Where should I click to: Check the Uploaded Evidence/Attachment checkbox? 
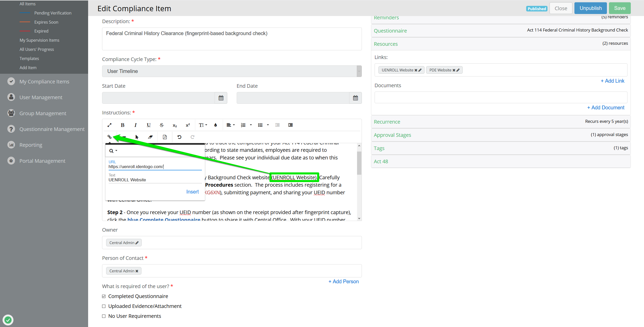[104, 306]
